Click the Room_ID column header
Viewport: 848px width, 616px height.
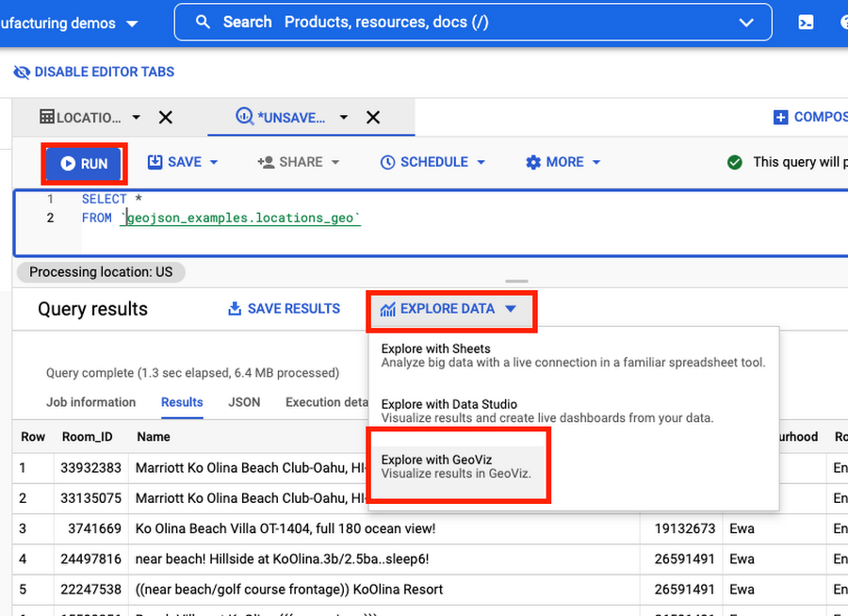click(x=87, y=437)
